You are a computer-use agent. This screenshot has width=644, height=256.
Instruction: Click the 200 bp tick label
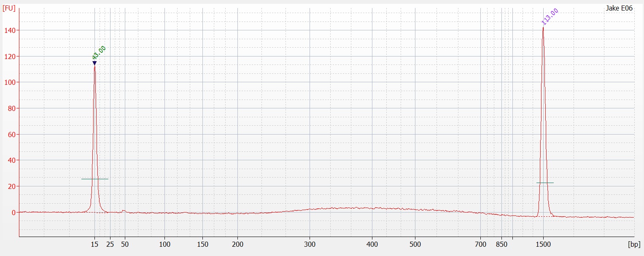237,244
